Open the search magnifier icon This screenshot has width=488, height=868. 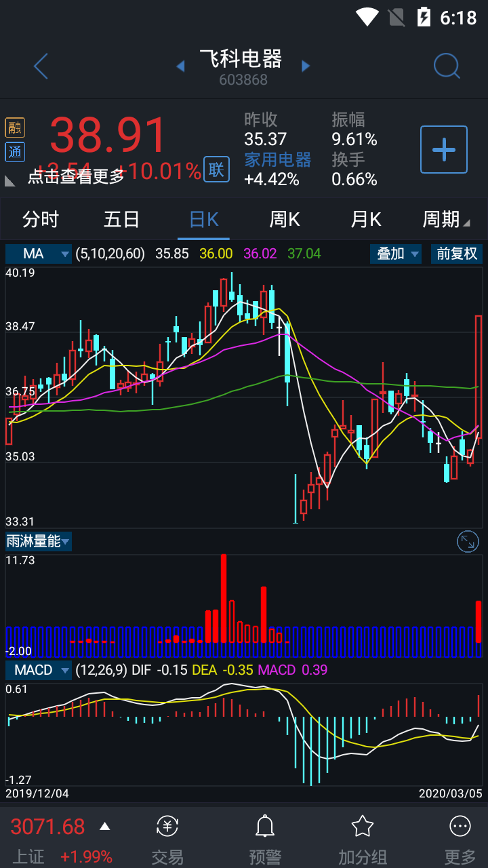click(x=447, y=66)
